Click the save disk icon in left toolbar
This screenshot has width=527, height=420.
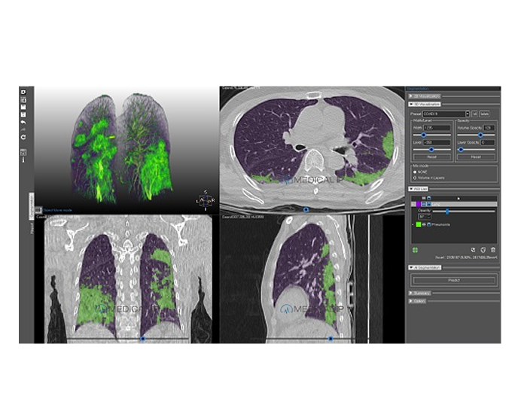(24, 108)
